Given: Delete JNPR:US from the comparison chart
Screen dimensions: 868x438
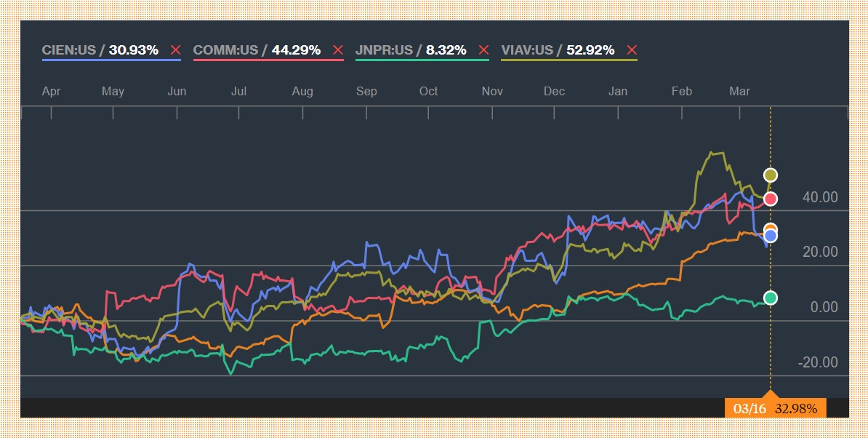Looking at the screenshot, I should (483, 50).
